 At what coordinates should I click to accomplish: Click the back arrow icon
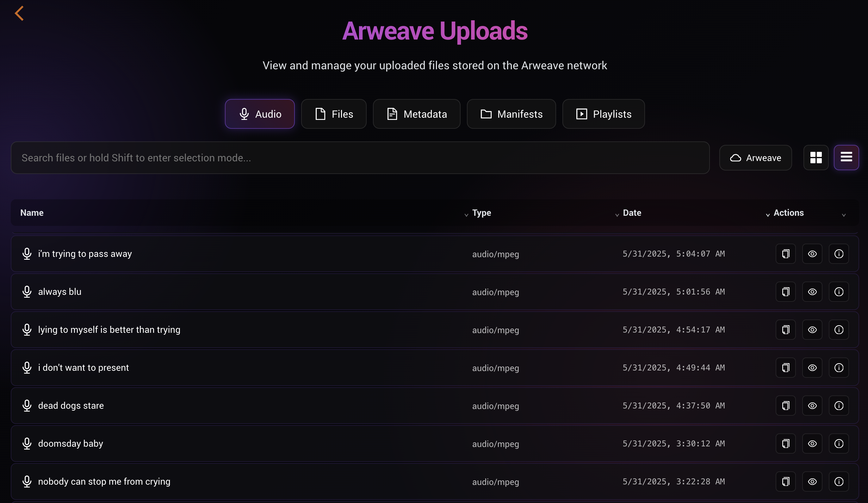tap(19, 13)
